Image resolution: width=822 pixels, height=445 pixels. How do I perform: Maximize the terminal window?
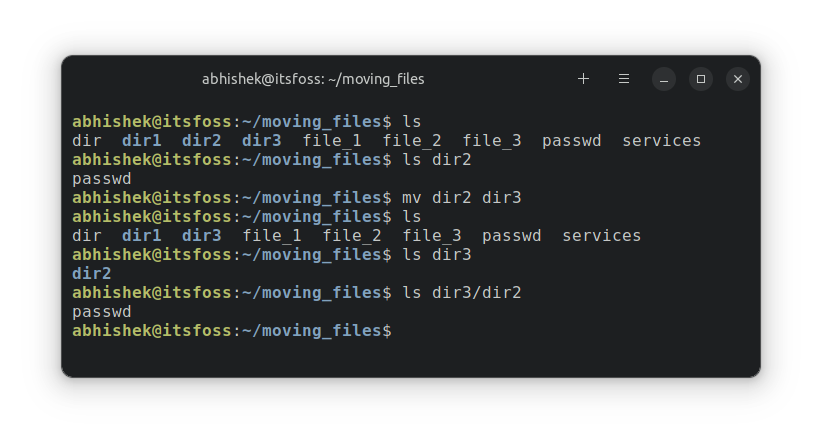[701, 79]
